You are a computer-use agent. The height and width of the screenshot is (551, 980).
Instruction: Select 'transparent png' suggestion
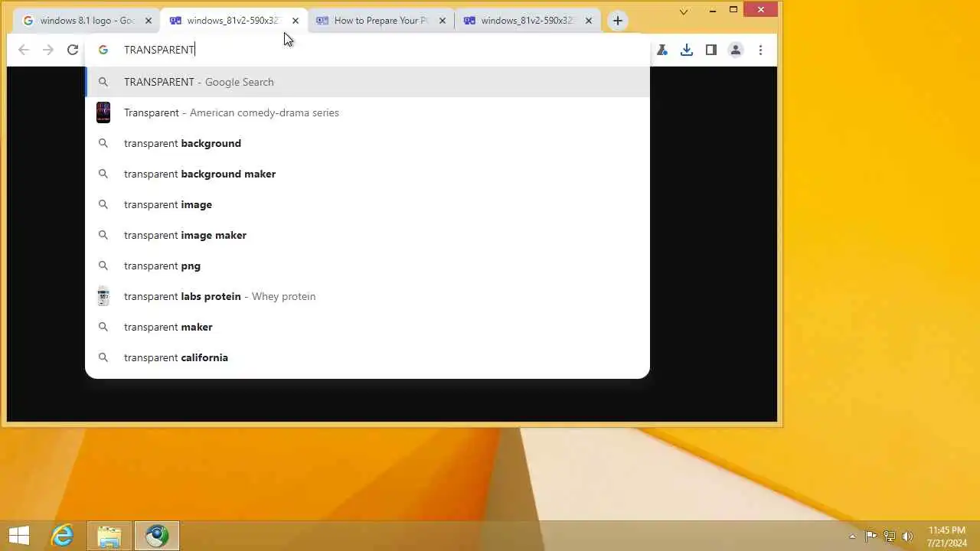pyautogui.click(x=367, y=266)
